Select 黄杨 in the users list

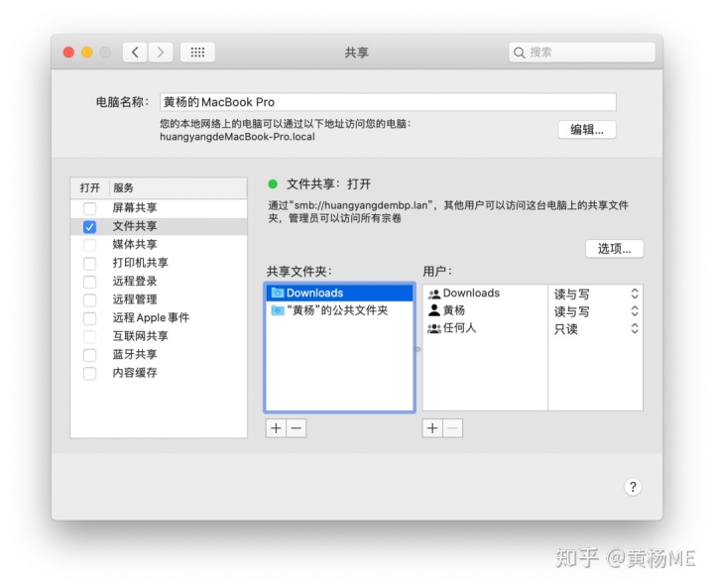(485, 310)
